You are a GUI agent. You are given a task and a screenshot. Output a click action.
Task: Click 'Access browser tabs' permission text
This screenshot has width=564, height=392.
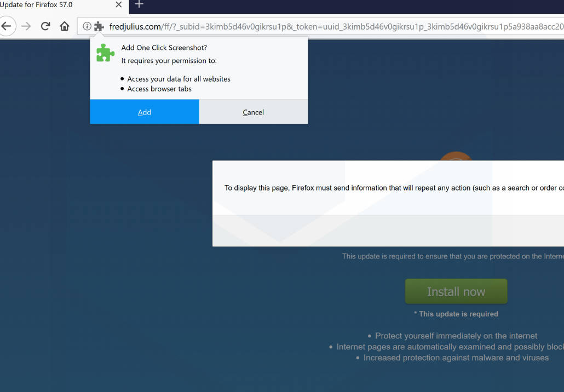point(159,89)
